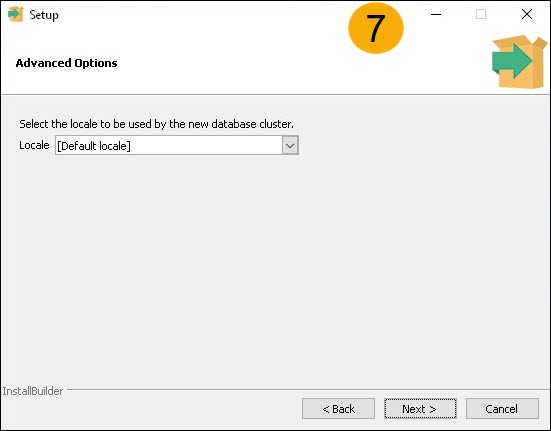
Task: Click the Advanced Options heading
Action: click(66, 63)
